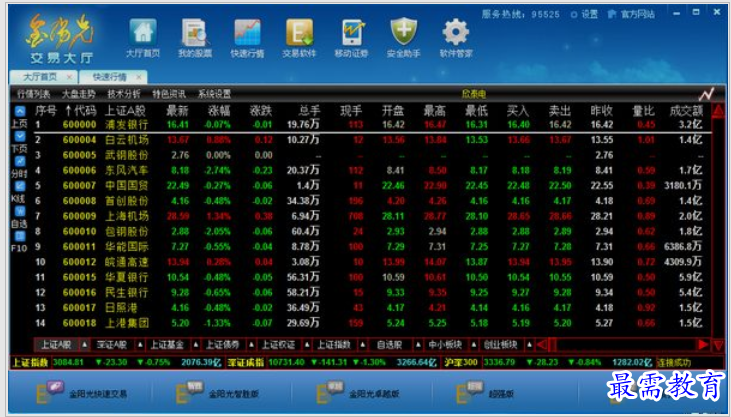This screenshot has width=731, height=417.
Task: Open the 技术分析 menu
Action: coord(124,94)
